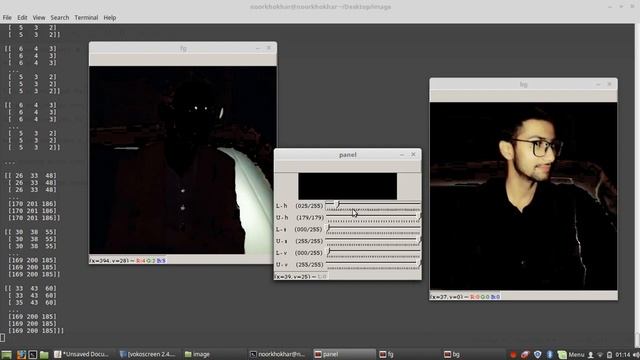Open the file manager taskbar launcher

[44, 354]
